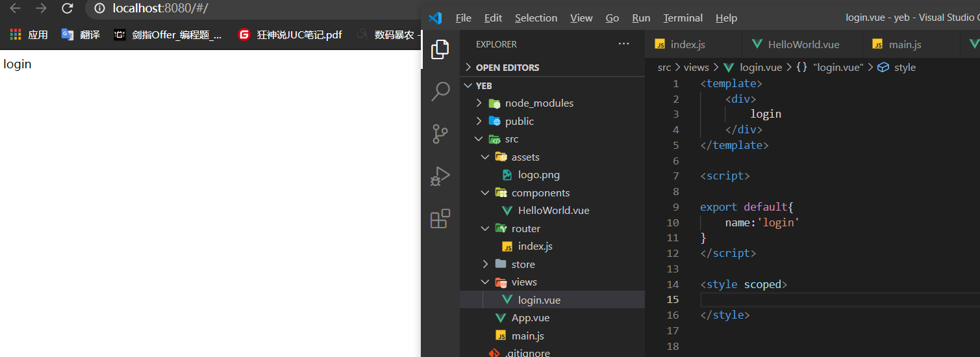
Task: Open the Explorer view in activity bar
Action: click(440, 49)
